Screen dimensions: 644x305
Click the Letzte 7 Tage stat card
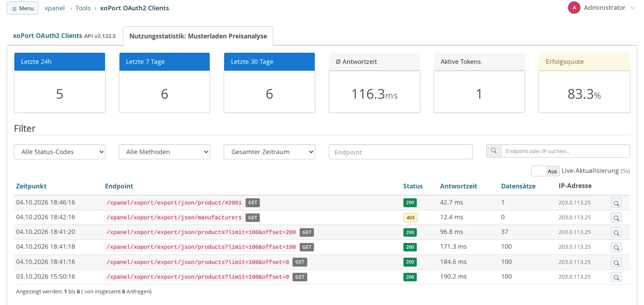click(x=165, y=83)
